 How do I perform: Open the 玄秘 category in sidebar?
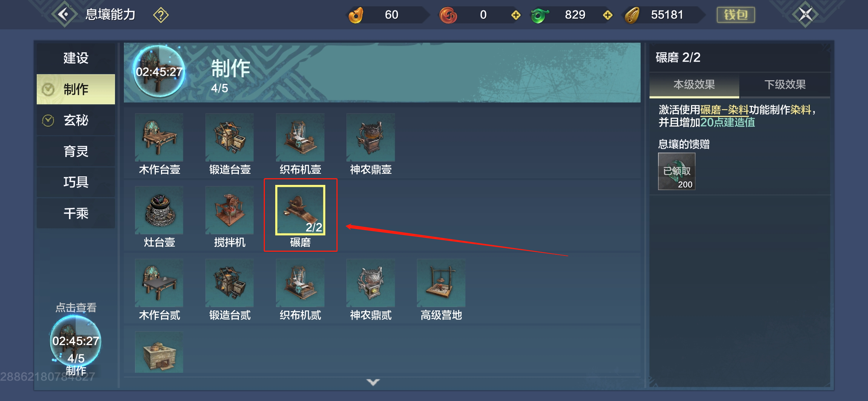(76, 120)
